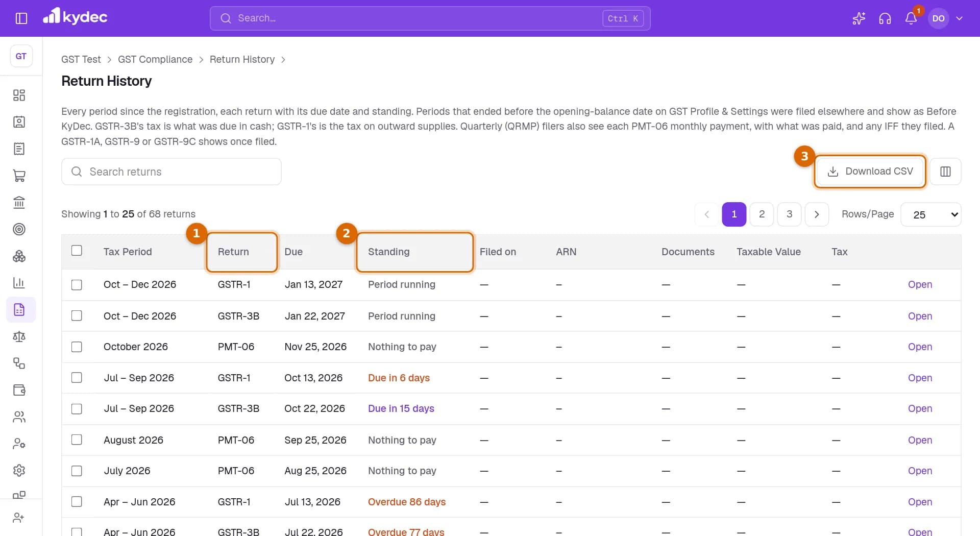Expand the DO user menu chevron
The image size is (980, 536).
click(959, 18)
